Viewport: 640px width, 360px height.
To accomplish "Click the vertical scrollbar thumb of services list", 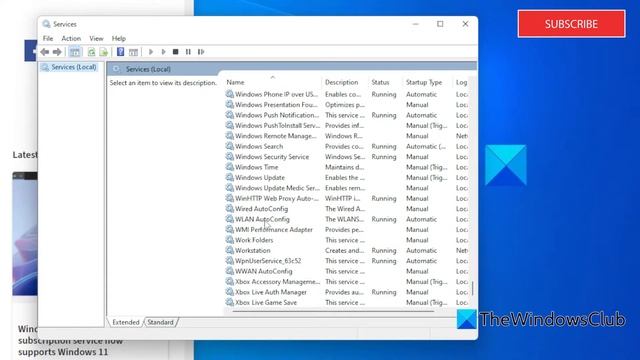I will (x=472, y=288).
